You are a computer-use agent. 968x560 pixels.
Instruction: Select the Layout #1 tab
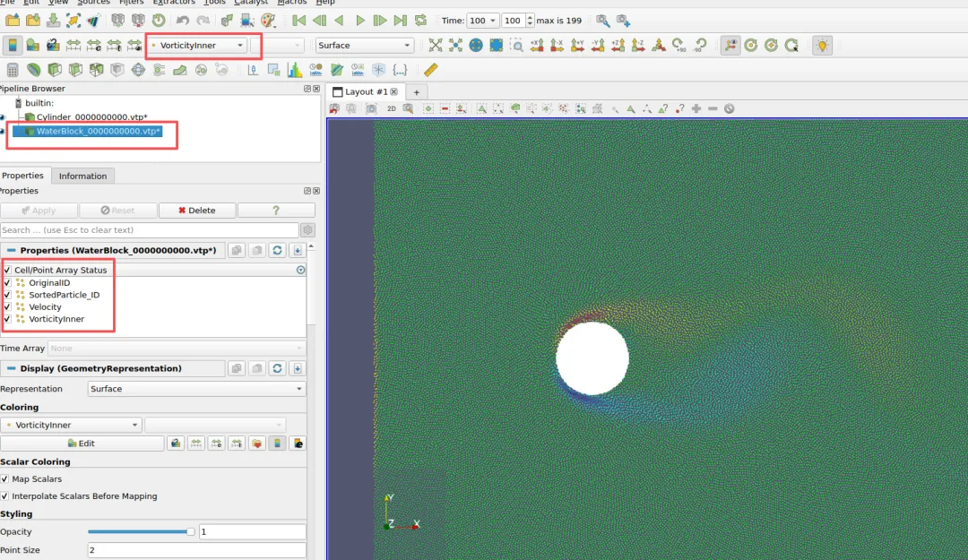tap(366, 91)
